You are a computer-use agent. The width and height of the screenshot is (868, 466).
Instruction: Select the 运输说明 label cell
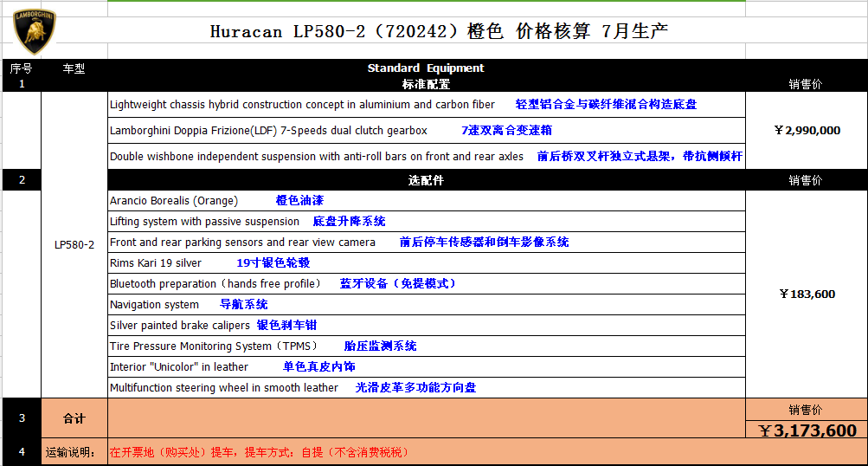point(74,452)
